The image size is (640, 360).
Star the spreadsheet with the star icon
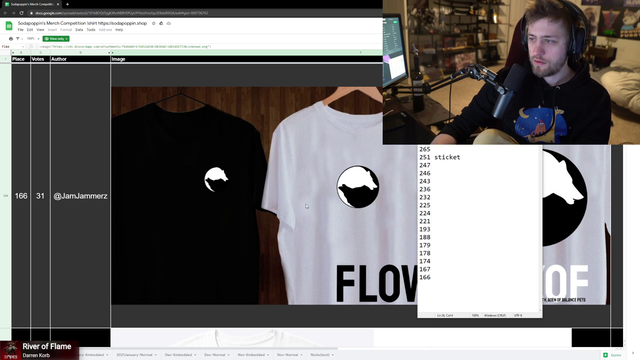pyautogui.click(x=153, y=23)
